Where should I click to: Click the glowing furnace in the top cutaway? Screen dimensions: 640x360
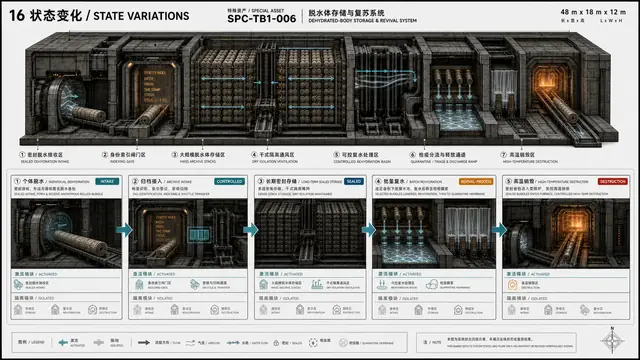click(x=546, y=80)
